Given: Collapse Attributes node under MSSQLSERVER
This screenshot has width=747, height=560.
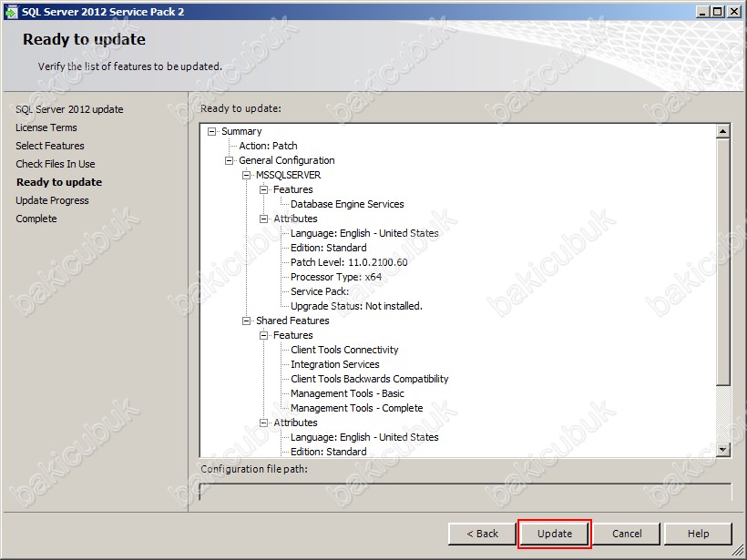Looking at the screenshot, I should point(263,219).
